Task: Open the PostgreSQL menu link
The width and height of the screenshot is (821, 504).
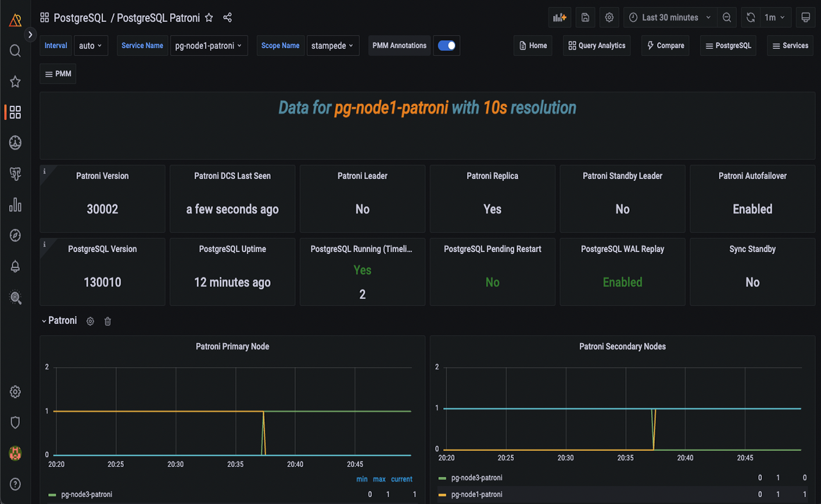Action: coord(728,46)
